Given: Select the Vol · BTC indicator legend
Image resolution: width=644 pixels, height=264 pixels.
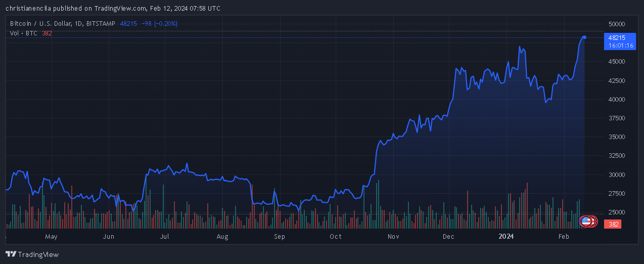Looking at the screenshot, I should (24, 33).
